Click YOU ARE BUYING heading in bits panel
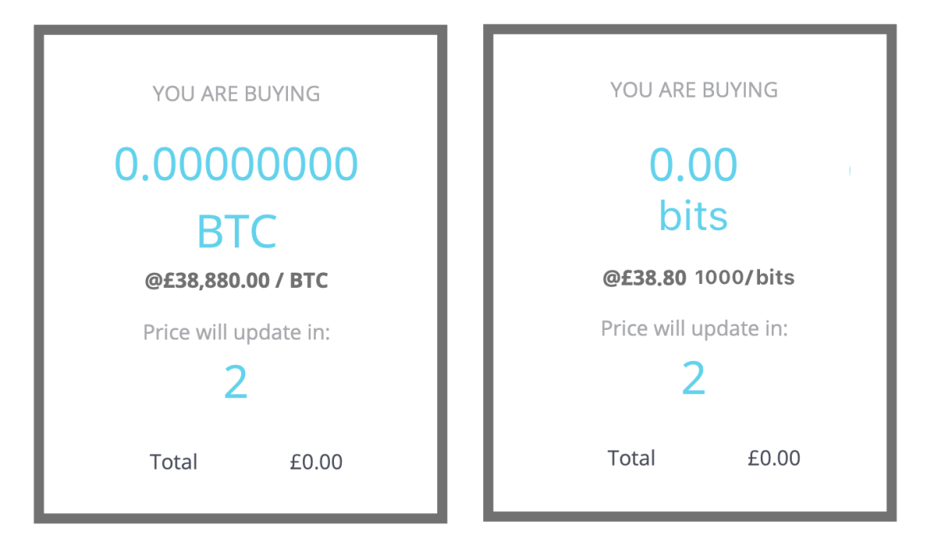The width and height of the screenshot is (952, 560). (x=694, y=90)
